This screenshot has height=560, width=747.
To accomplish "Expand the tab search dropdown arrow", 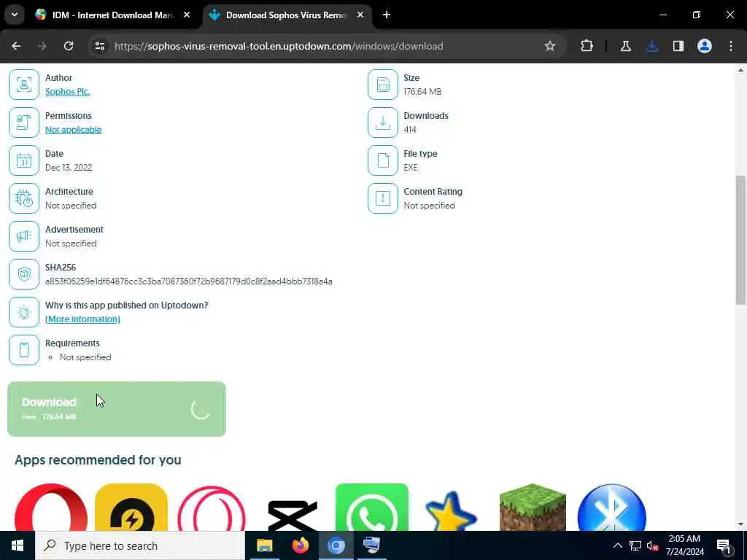I will coord(15,15).
